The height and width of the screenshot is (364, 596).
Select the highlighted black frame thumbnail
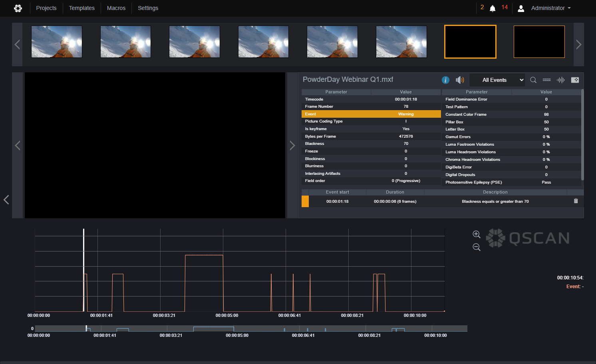pos(470,42)
